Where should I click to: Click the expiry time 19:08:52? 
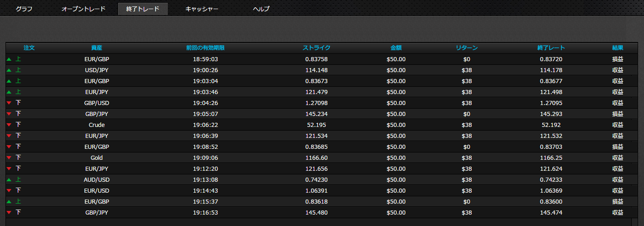tap(205, 147)
